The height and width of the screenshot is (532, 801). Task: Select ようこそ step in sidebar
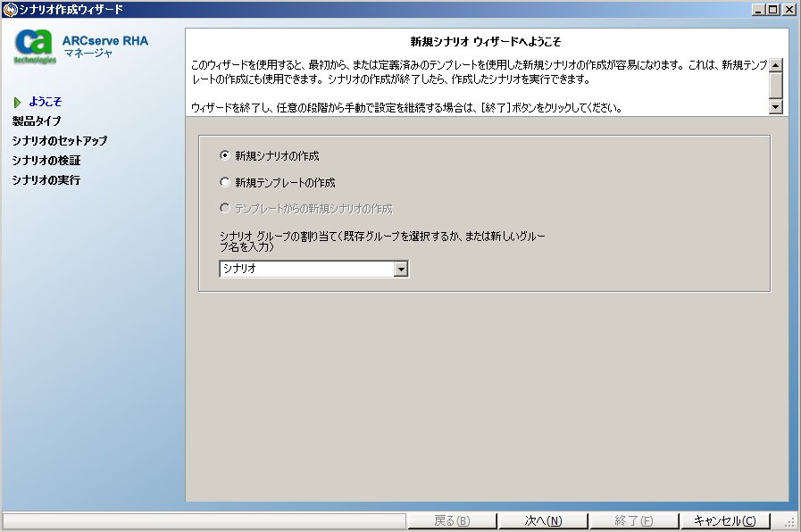(x=45, y=102)
